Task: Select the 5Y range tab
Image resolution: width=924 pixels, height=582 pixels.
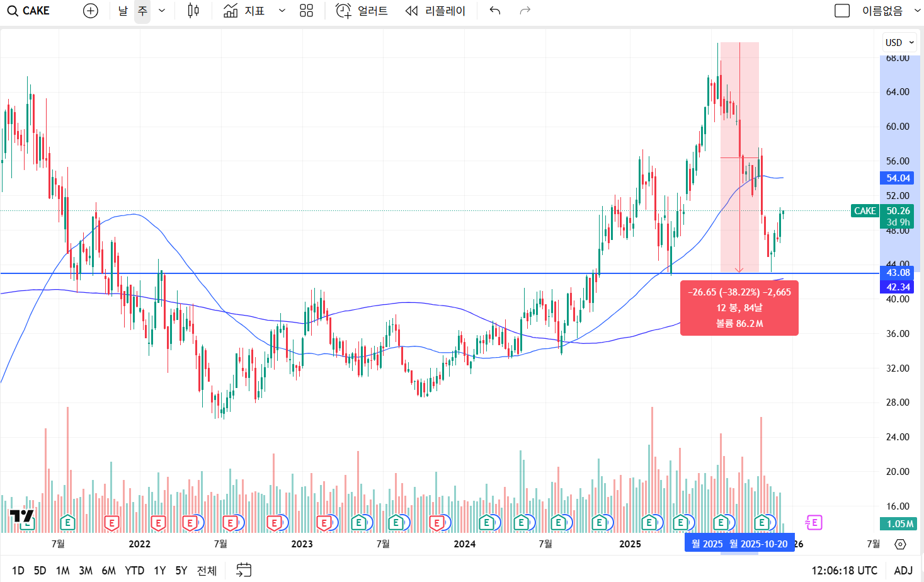Action: (181, 570)
